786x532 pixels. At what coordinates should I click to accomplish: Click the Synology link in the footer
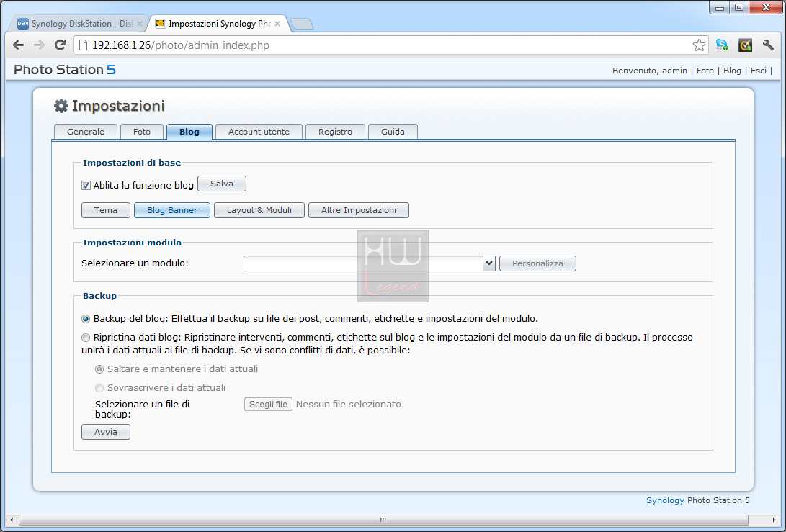click(x=665, y=500)
